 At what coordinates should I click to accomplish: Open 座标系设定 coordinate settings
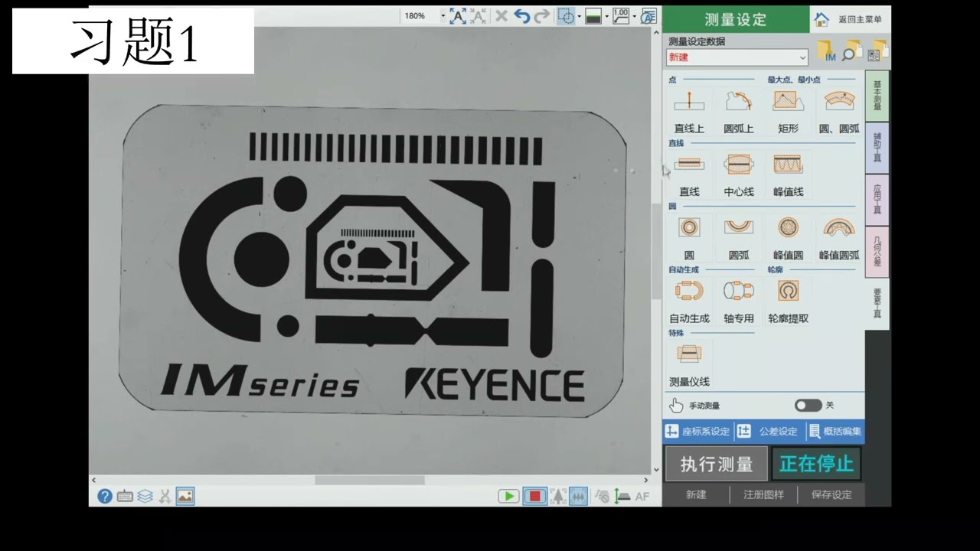[698, 431]
